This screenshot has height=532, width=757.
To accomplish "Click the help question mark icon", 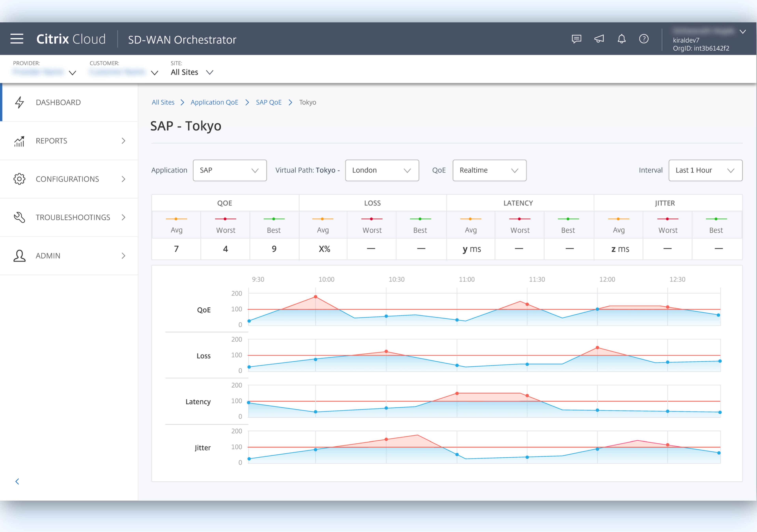I will [644, 39].
